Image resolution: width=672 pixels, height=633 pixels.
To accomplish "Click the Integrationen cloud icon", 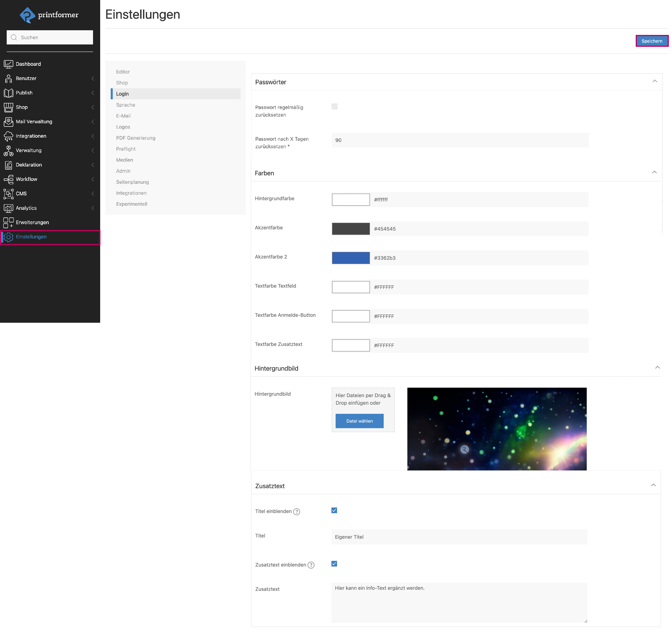I will (x=8, y=136).
